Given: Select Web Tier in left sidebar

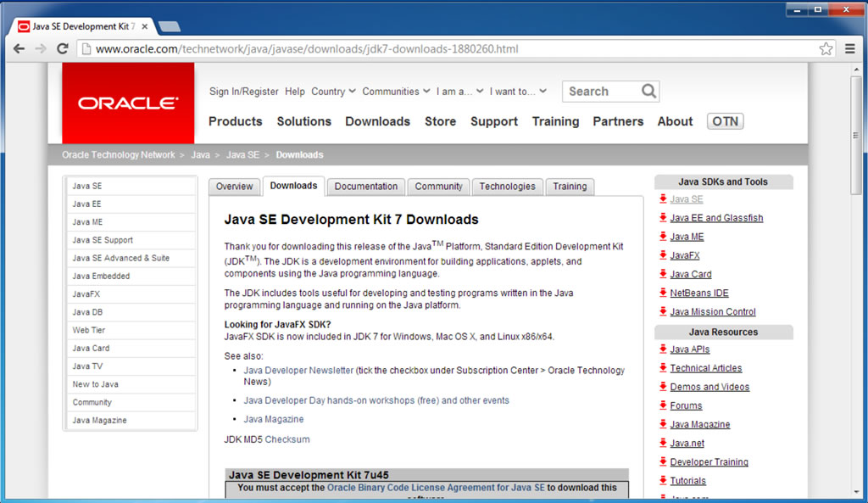Looking at the screenshot, I should tap(131, 330).
